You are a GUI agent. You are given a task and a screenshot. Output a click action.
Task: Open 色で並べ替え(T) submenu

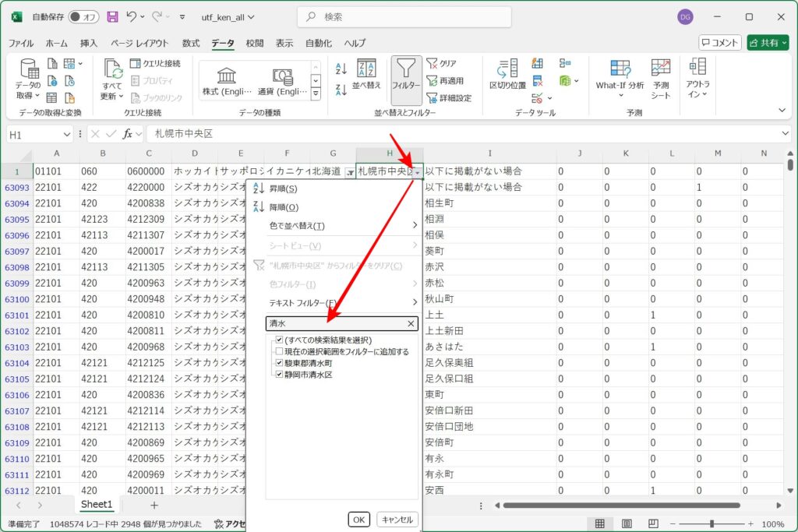point(334,225)
